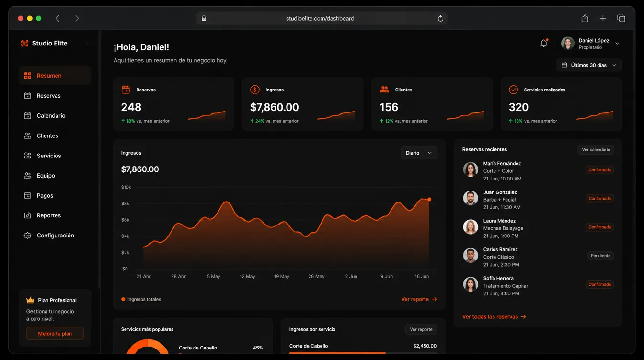Click Confirmada badge for Sofía Herrera
Viewport: 644px width, 360px height.
[599, 284]
